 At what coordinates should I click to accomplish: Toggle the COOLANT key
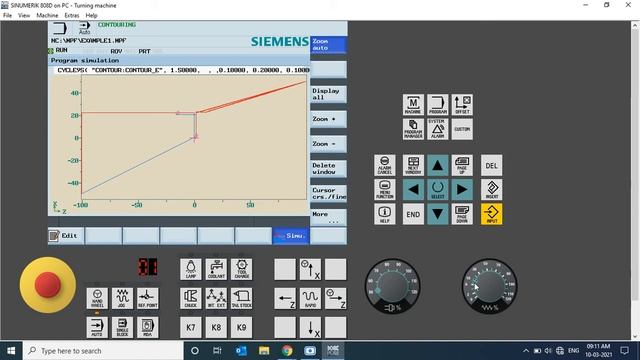pyautogui.click(x=216, y=269)
